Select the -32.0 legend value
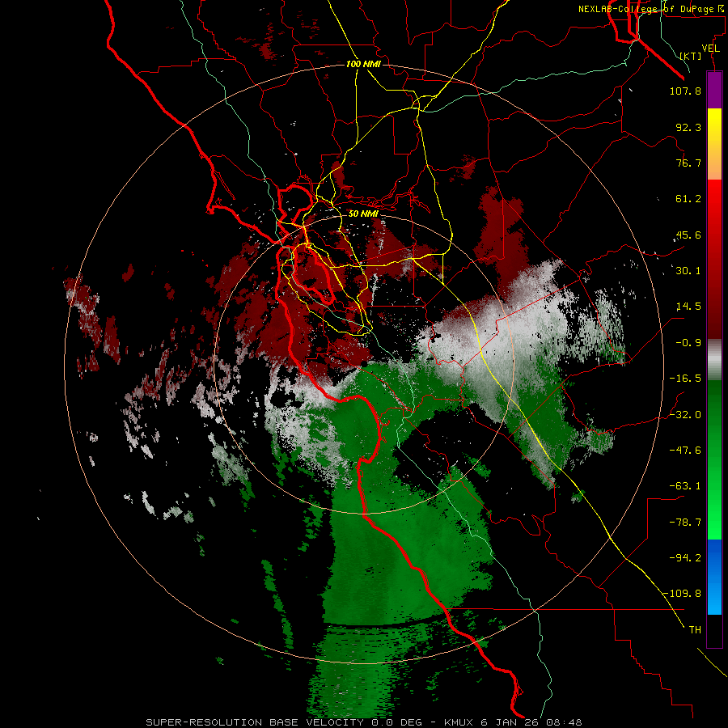 [x=685, y=415]
